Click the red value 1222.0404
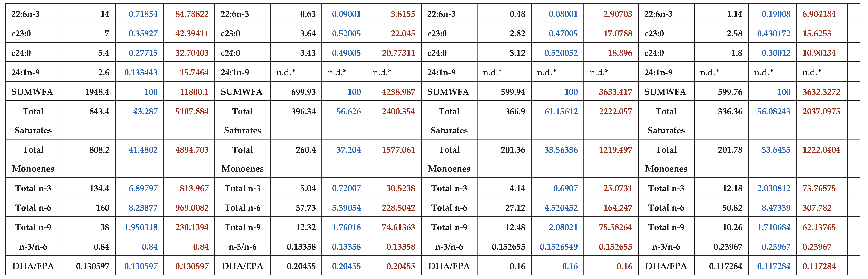 (821, 150)
